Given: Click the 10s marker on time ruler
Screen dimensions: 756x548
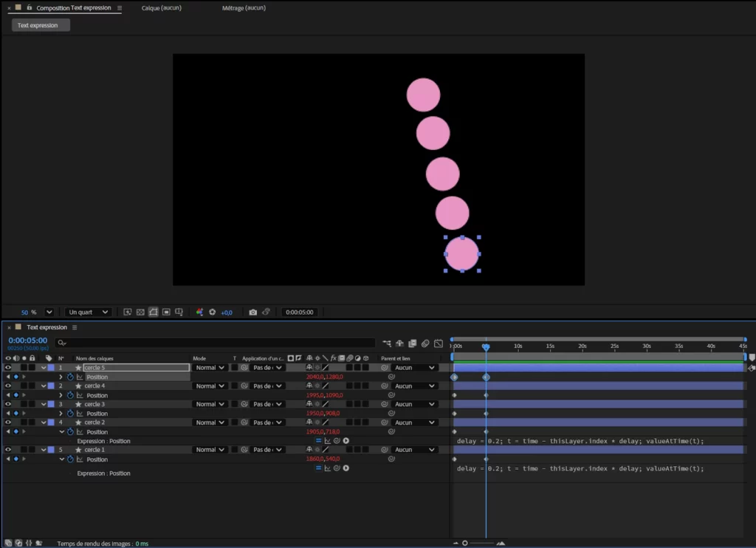Looking at the screenshot, I should (518, 346).
